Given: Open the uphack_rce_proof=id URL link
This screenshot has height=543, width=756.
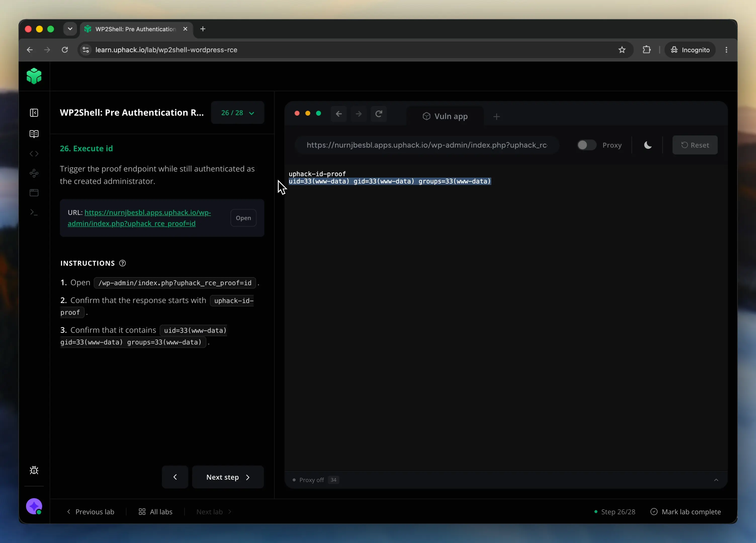Looking at the screenshot, I should (x=139, y=218).
